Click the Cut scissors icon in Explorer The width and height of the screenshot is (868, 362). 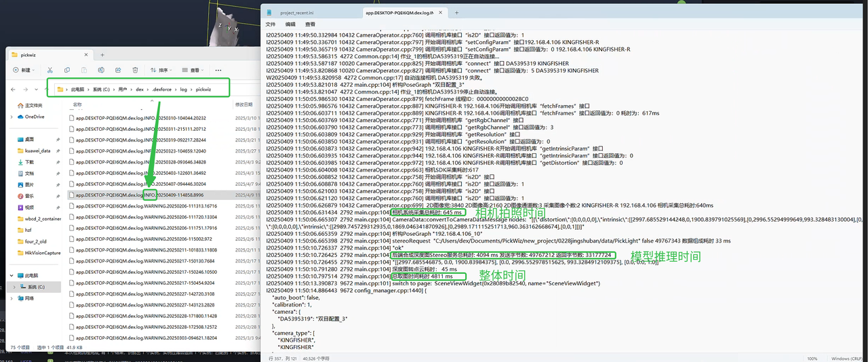pyautogui.click(x=50, y=70)
